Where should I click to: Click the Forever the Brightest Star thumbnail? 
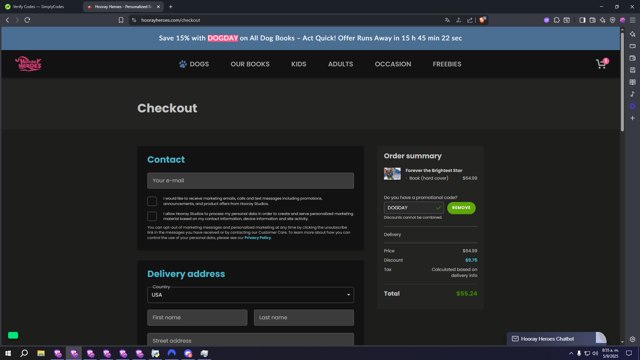pyautogui.click(x=392, y=174)
